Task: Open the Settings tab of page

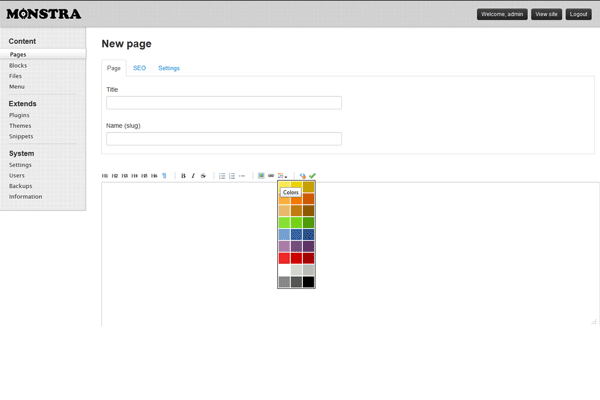Action: click(169, 68)
